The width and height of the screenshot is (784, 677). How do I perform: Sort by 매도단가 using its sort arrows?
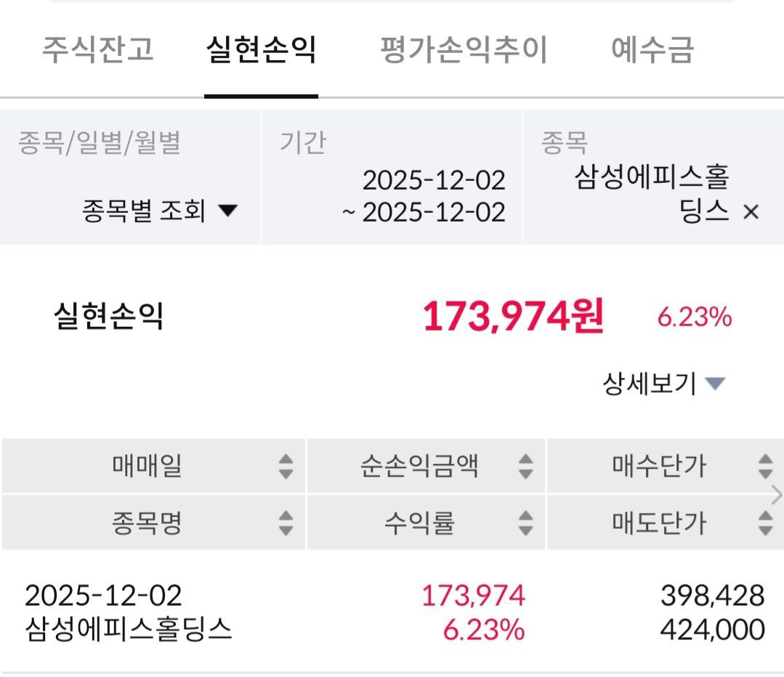[x=765, y=522]
